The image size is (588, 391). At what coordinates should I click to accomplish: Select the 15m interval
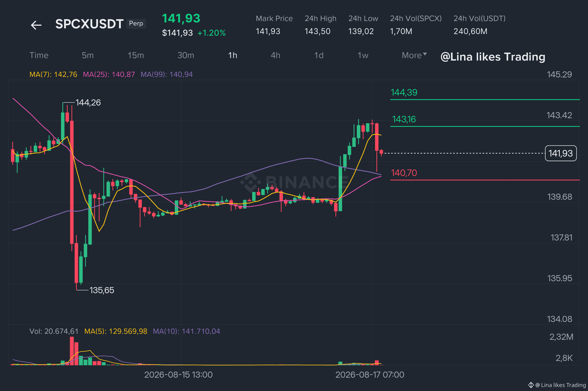pos(136,55)
